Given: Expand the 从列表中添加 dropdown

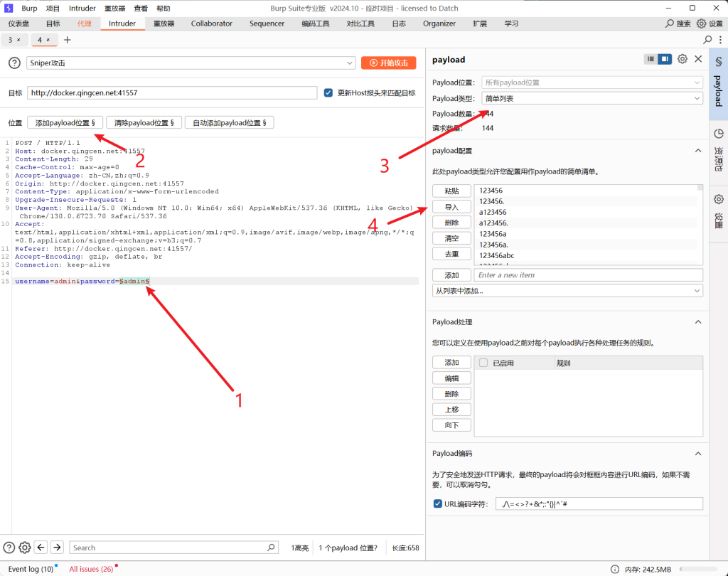Looking at the screenshot, I should [567, 291].
